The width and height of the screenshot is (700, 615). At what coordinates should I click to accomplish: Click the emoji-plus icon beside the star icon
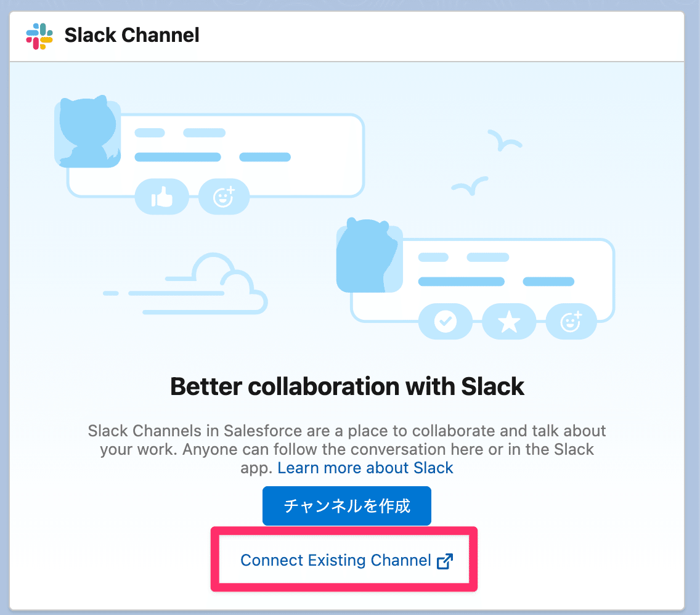point(572,321)
